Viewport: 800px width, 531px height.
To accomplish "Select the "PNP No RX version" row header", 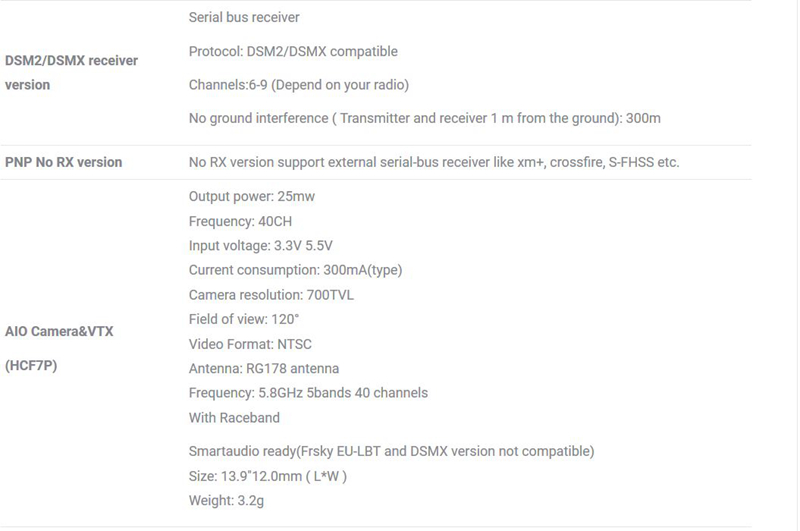I will point(63,162).
